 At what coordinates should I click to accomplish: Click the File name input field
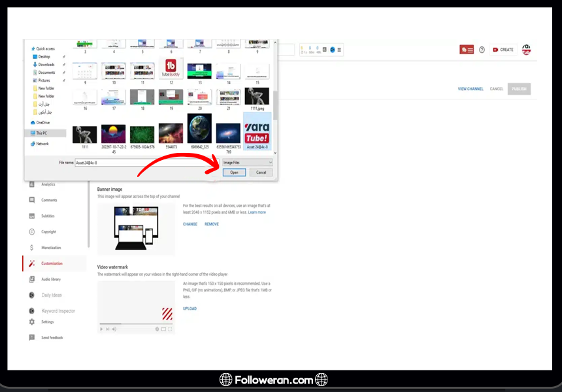pos(147,162)
